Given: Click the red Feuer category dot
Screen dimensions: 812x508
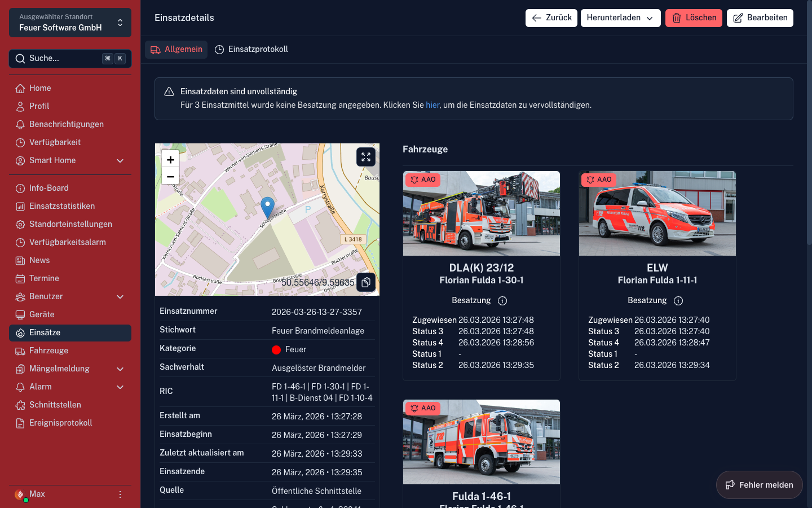Looking at the screenshot, I should [276, 350].
